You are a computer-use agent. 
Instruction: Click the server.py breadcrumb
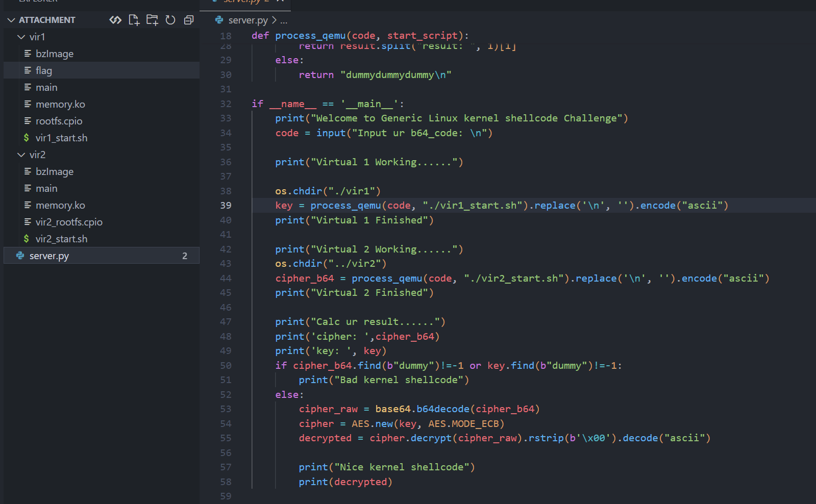point(248,20)
